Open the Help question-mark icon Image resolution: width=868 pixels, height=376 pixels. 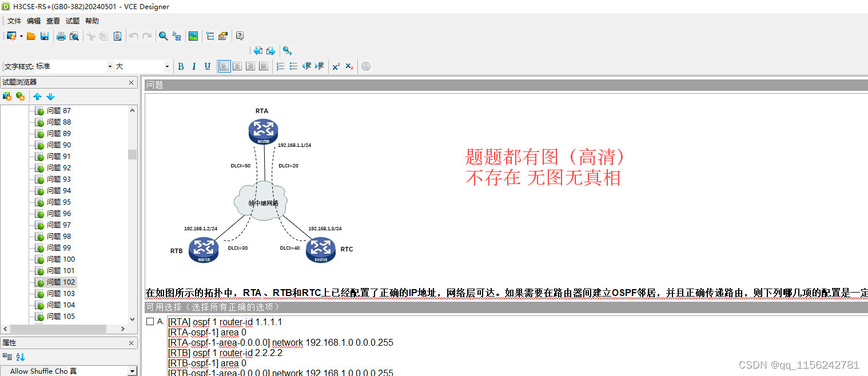[x=240, y=35]
